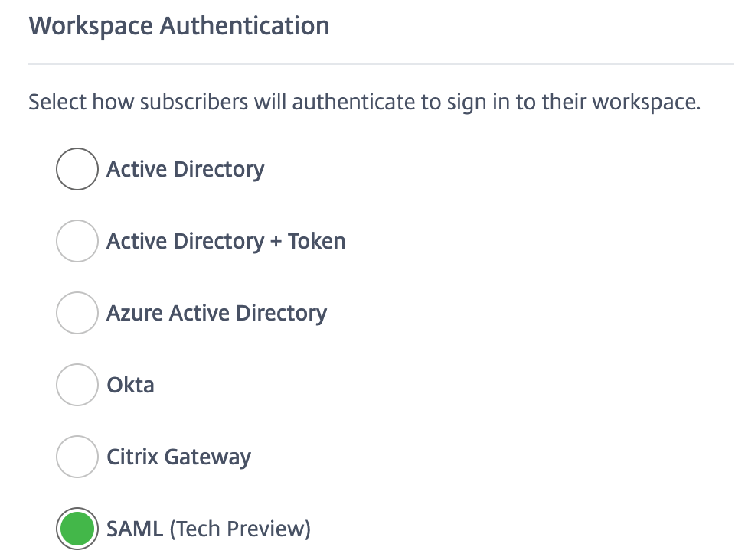Click the "Select how subscribers will authenticate" description
Screen dimensions: 735x560
(364, 102)
